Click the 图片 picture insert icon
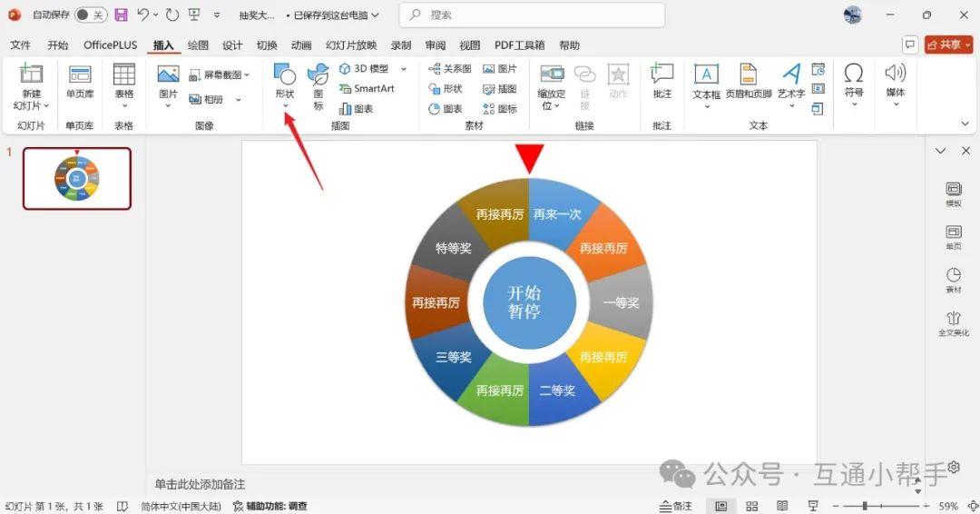The width and height of the screenshot is (980, 514). pyautogui.click(x=168, y=74)
